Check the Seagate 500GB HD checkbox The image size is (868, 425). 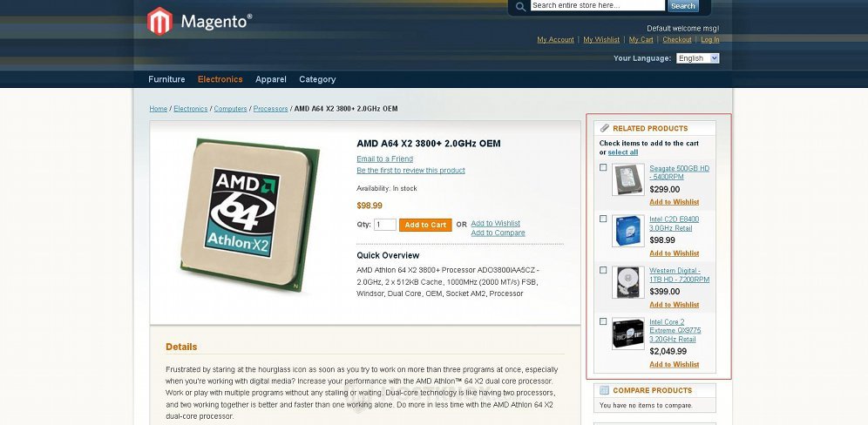603,167
